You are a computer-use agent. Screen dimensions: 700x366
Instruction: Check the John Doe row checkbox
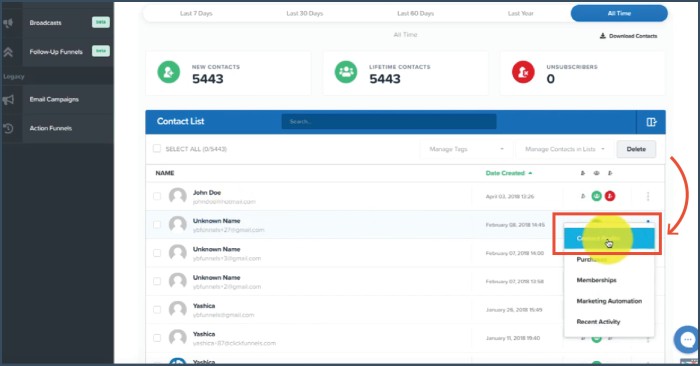pos(157,196)
